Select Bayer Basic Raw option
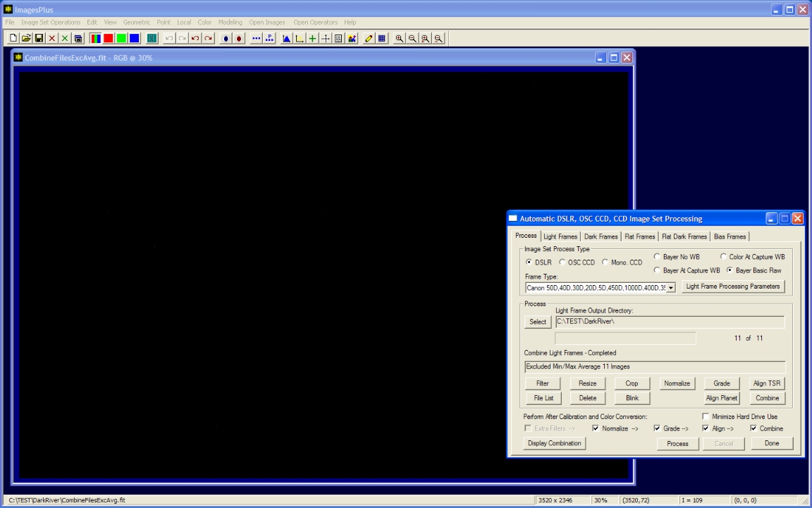Viewport: 812px width, 508px height. (729, 270)
